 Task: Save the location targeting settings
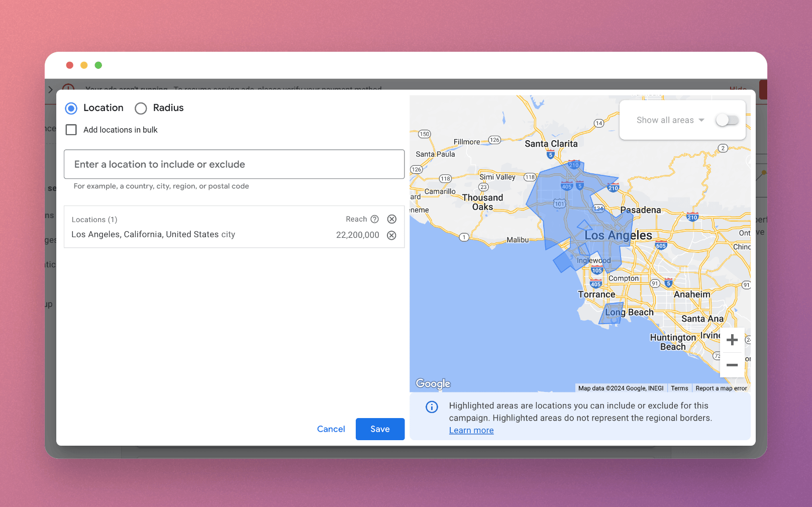[x=379, y=429]
